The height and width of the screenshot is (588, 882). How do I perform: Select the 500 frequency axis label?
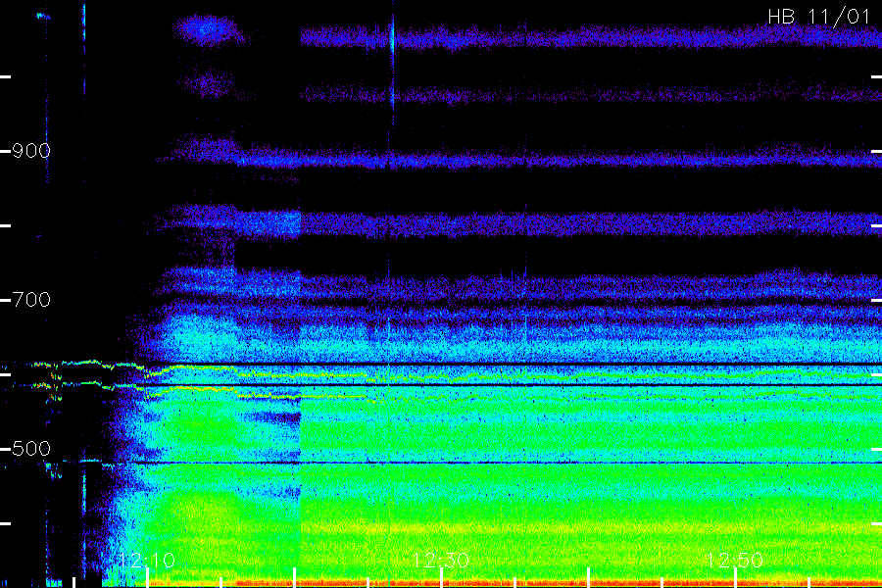pyautogui.click(x=31, y=449)
